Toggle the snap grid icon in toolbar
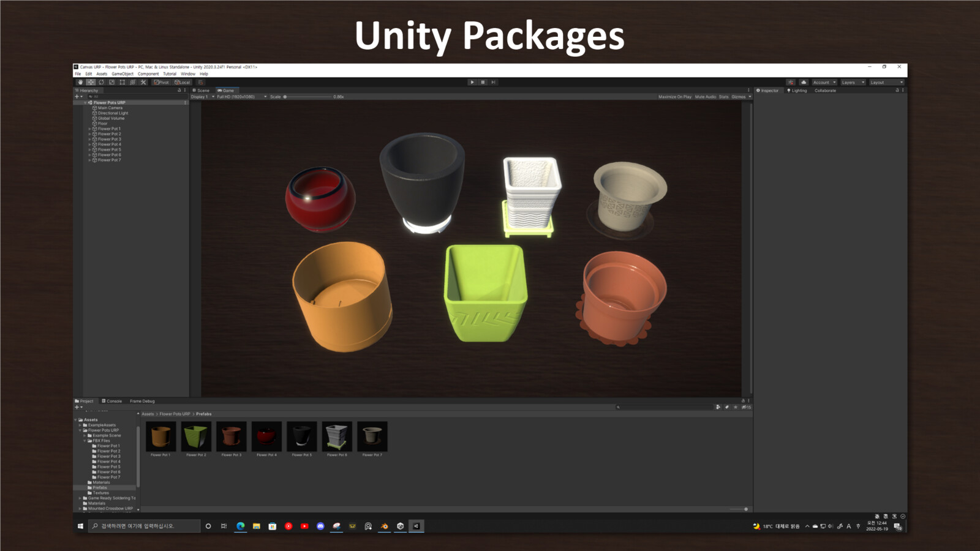This screenshot has height=551, width=980. pyautogui.click(x=200, y=82)
